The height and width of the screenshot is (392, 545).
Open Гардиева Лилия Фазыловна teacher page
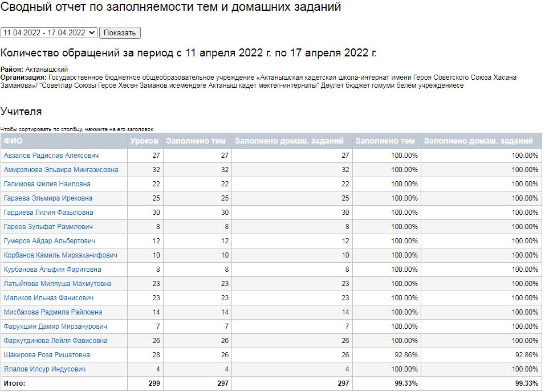pyautogui.click(x=48, y=213)
